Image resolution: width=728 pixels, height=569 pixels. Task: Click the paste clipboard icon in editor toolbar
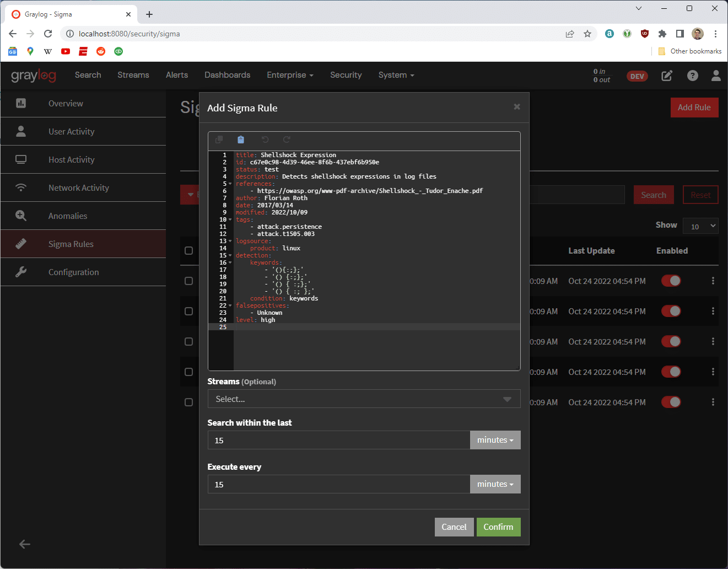pyautogui.click(x=241, y=140)
